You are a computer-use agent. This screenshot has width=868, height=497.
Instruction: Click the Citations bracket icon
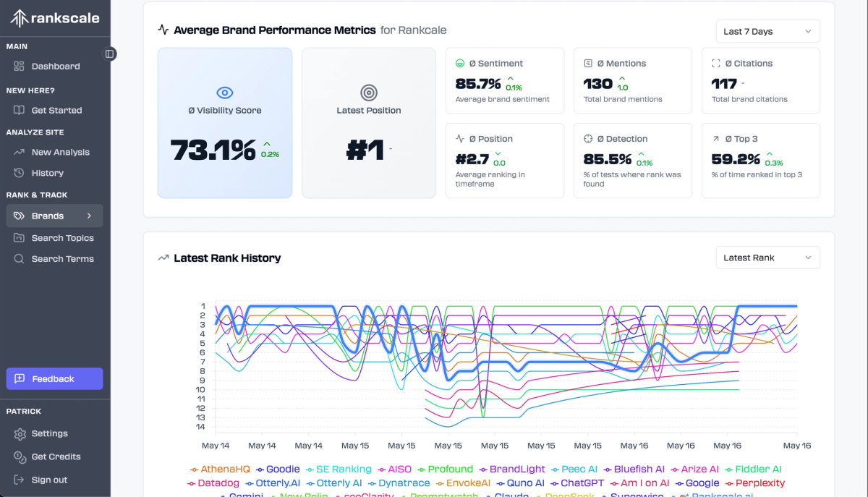(716, 64)
